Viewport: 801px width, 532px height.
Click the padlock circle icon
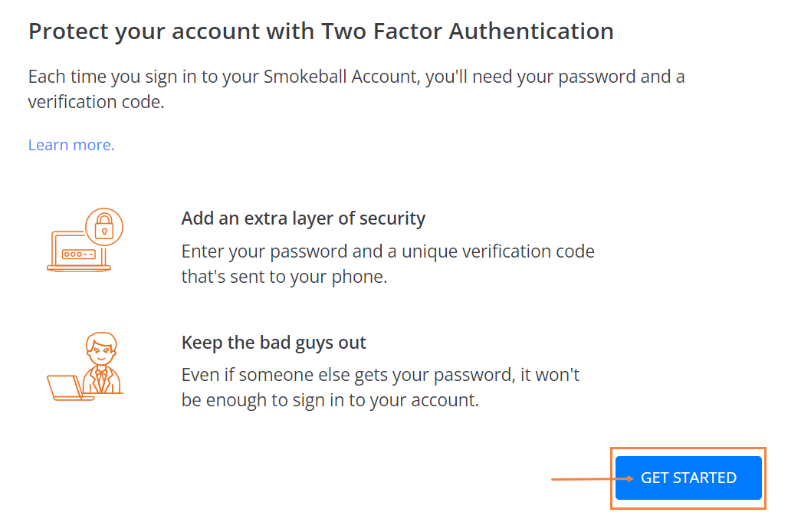[x=104, y=227]
